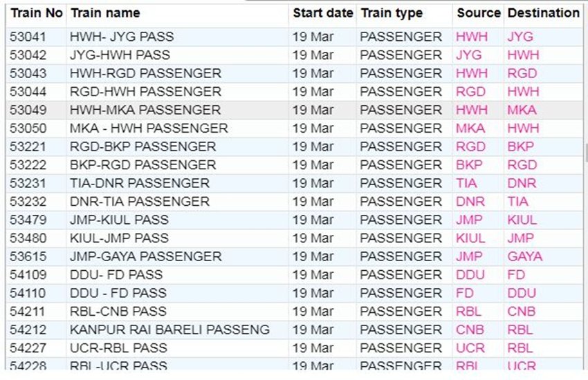Open CNB source link for train 54212

click(x=470, y=330)
